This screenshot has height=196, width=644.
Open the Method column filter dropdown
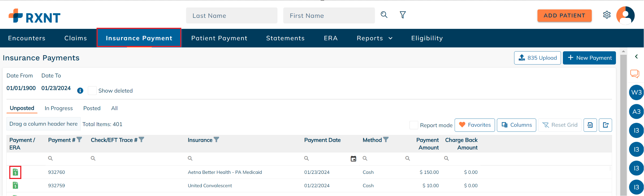tap(386, 140)
